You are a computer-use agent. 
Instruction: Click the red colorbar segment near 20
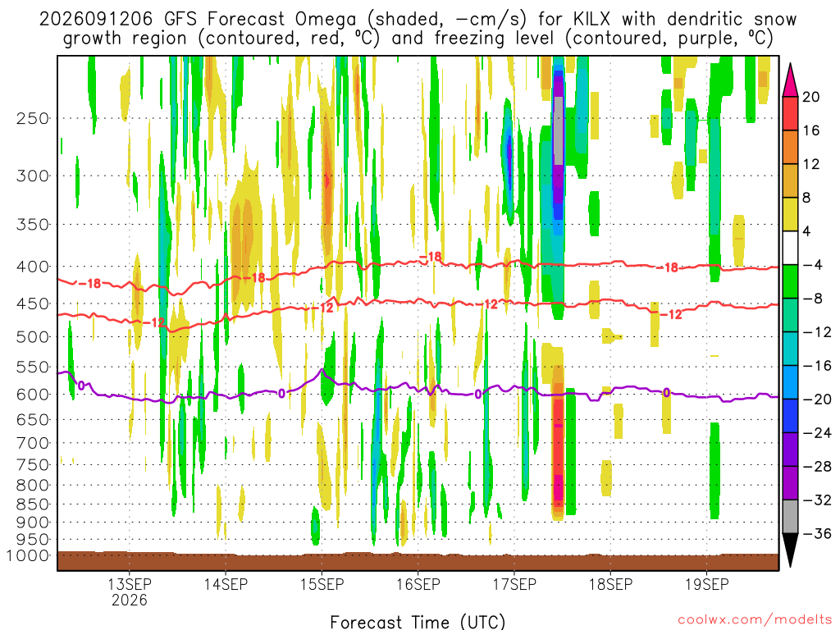click(x=790, y=113)
